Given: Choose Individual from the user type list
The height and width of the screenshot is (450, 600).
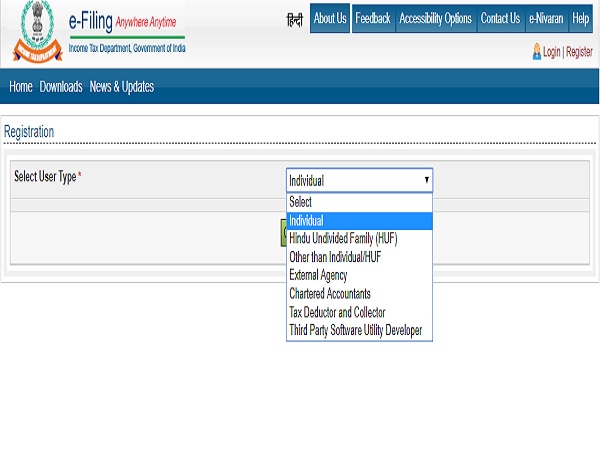Looking at the screenshot, I should (x=359, y=221).
